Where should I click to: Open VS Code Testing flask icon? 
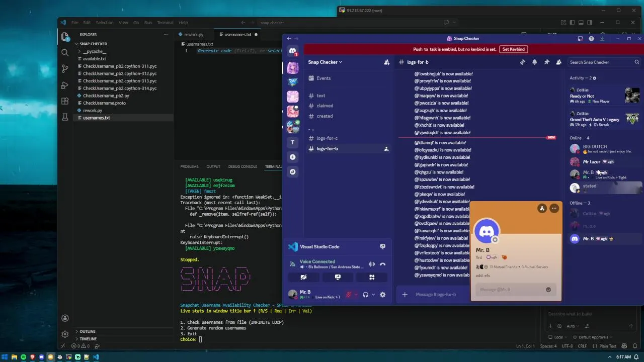(65, 117)
